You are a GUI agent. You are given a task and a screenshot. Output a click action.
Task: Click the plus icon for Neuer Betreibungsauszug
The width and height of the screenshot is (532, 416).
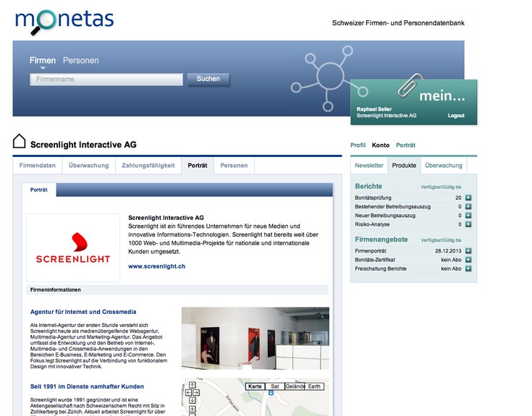(468, 216)
